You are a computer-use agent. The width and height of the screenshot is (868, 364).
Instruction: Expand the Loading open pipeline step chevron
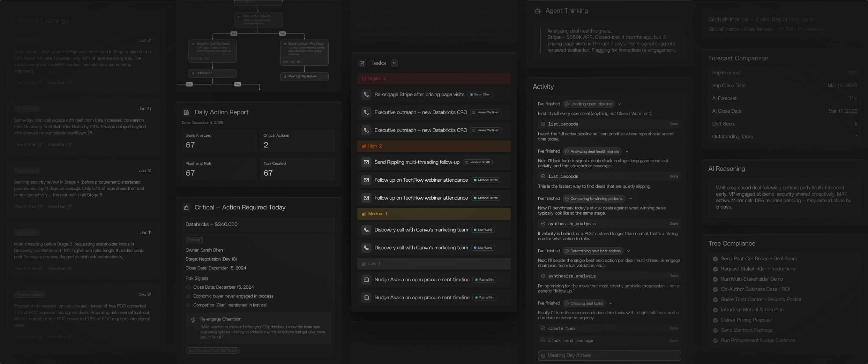pyautogui.click(x=620, y=104)
